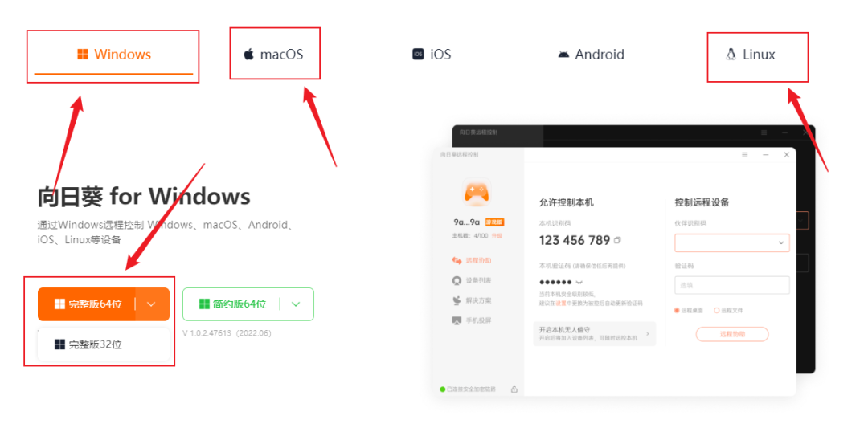Click the 升级 upgrade link
Image resolution: width=868 pixels, height=432 pixels.
click(497, 235)
